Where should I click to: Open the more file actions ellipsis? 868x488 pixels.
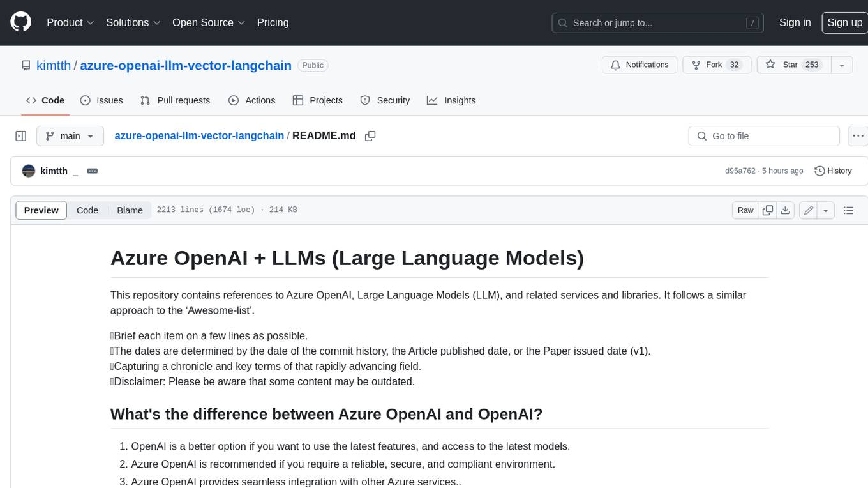click(x=858, y=136)
